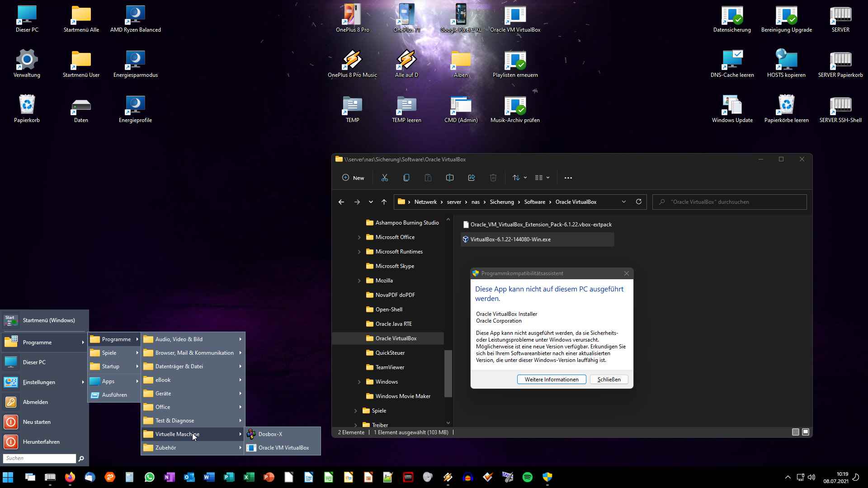Open the three-dot See more menu
This screenshot has height=488, width=868.
pos(568,178)
